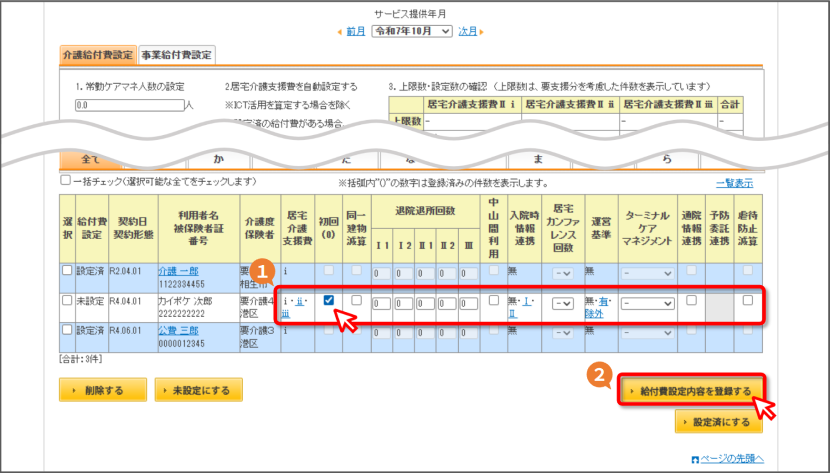Toggle the 一括チェック checkbox
Viewport: 830px width, 473px height.
(x=65, y=180)
